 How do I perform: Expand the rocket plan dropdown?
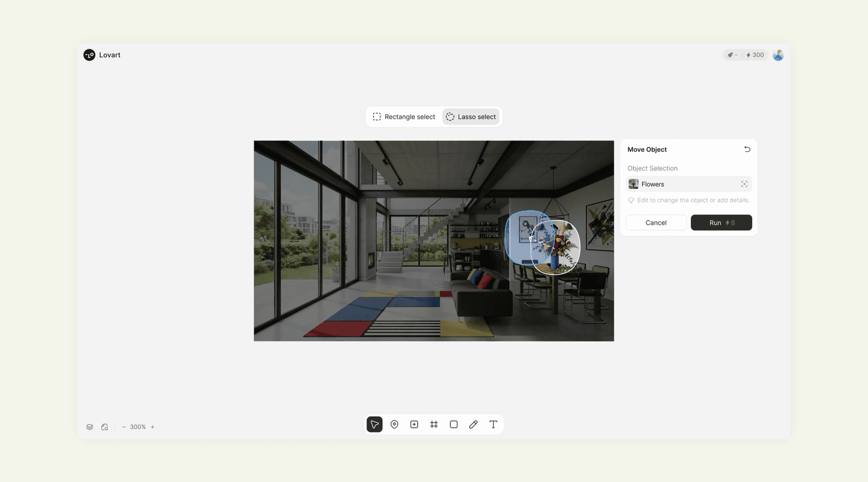coord(732,55)
